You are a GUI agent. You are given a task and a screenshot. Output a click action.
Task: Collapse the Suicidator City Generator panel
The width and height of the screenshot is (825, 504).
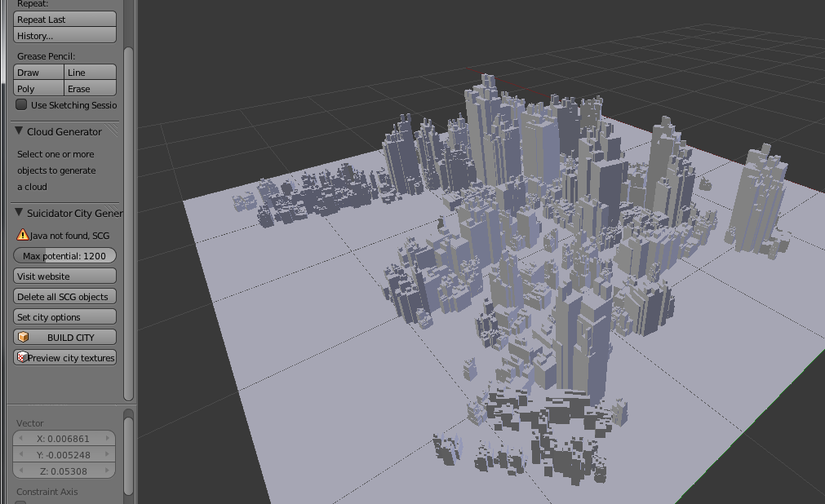click(19, 213)
